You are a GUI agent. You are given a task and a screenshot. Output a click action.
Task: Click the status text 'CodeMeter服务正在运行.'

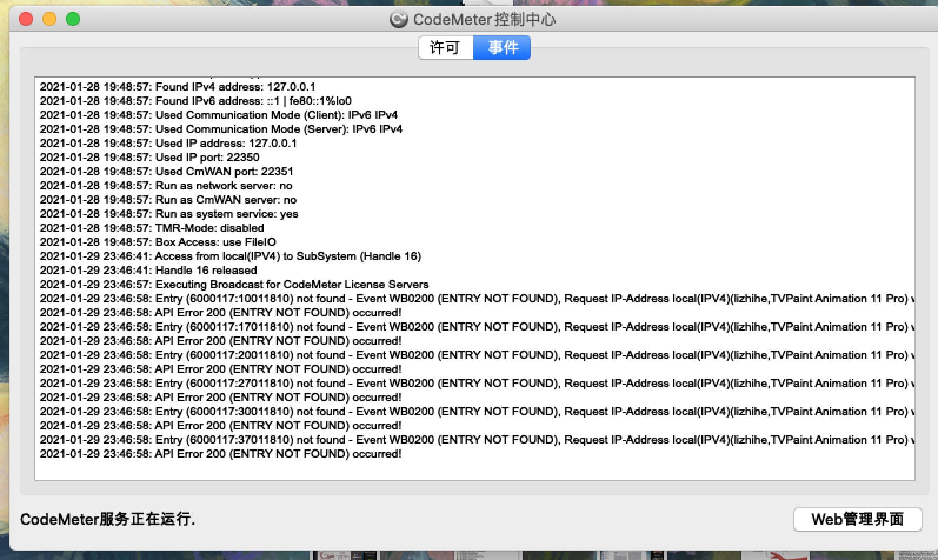pyautogui.click(x=108, y=519)
